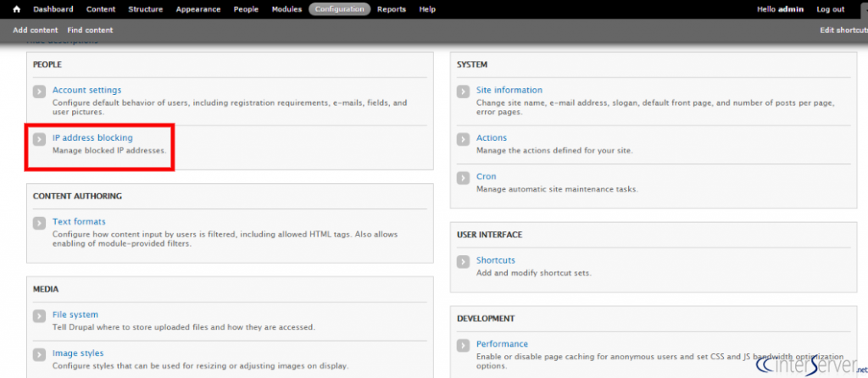The image size is (868, 378).
Task: Click the arrow icon beside Text formats
Action: pyautogui.click(x=39, y=223)
